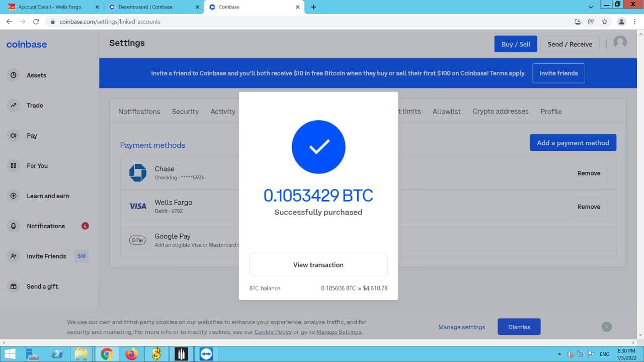Open Notifications bell icon in sidebar
644x362 pixels.
pos(14,226)
